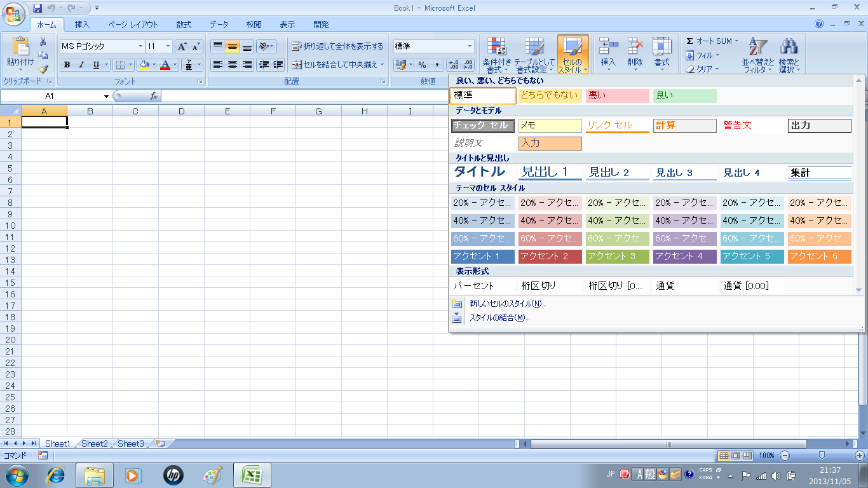This screenshot has height=488, width=868.
Task: Toggle wrap text (折り返して全体を表示する)
Action: coord(337,46)
